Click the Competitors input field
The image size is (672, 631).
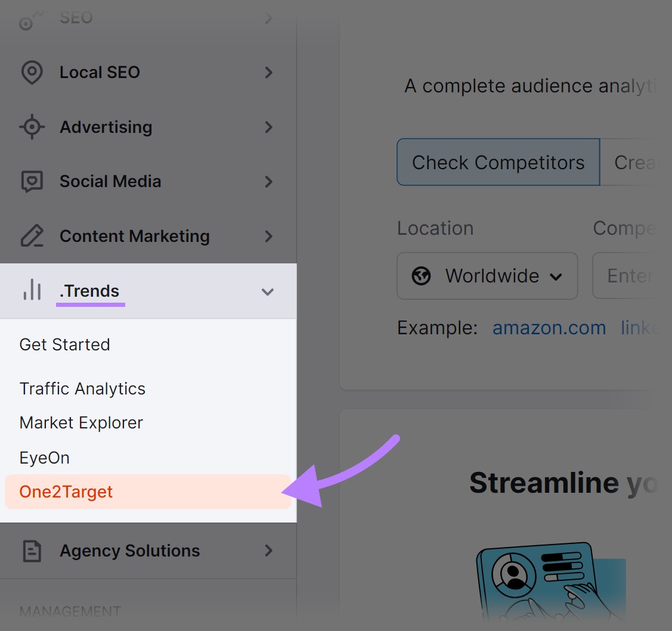(x=632, y=276)
